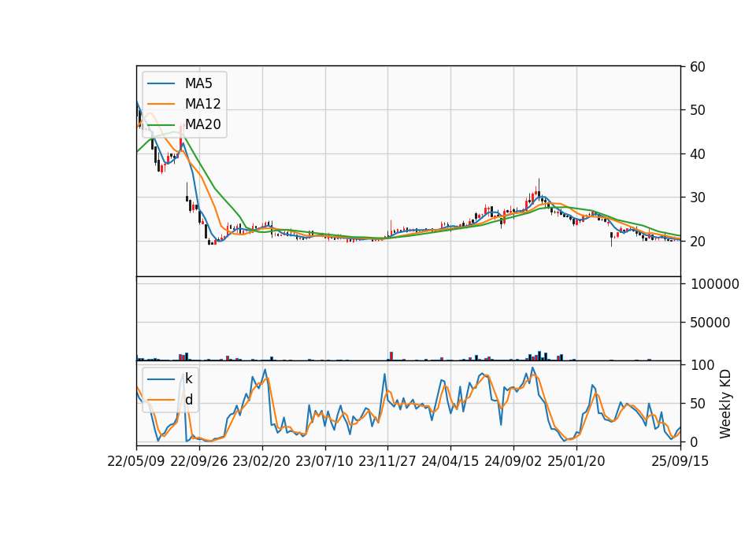Click the volume axis value 100000
Viewport: 756px width, 543px height.
point(714,284)
